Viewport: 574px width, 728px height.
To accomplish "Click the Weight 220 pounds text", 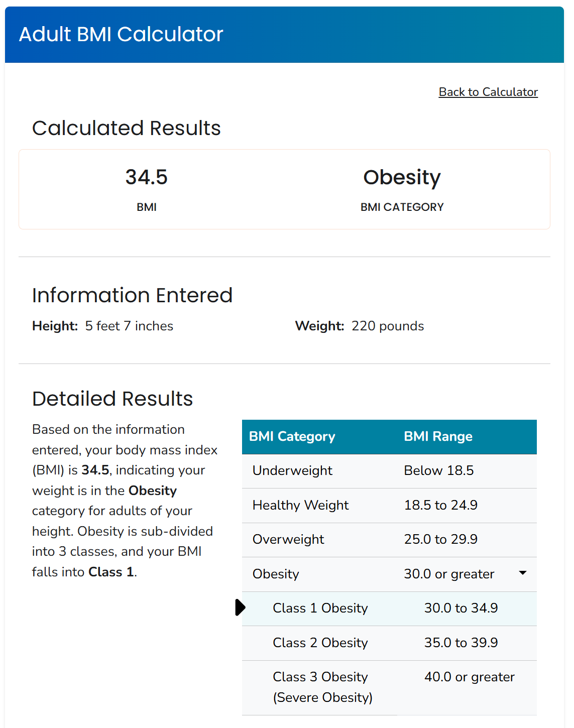I will tap(360, 326).
